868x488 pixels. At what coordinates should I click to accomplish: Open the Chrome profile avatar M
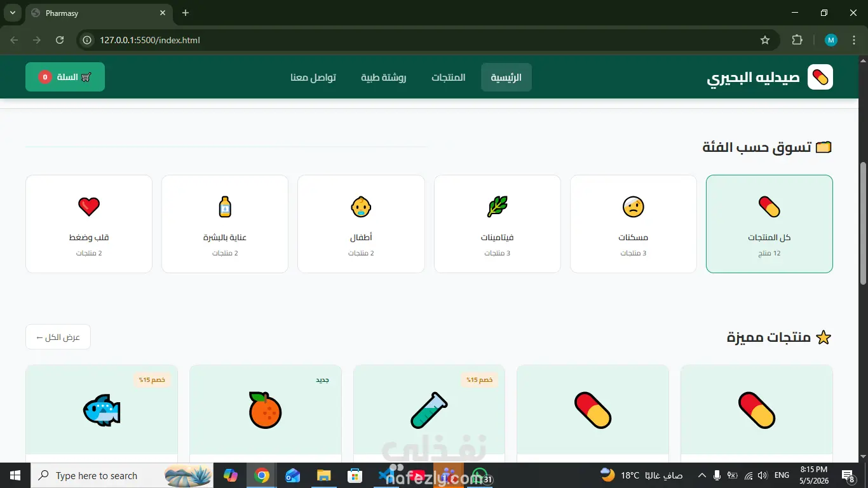831,40
